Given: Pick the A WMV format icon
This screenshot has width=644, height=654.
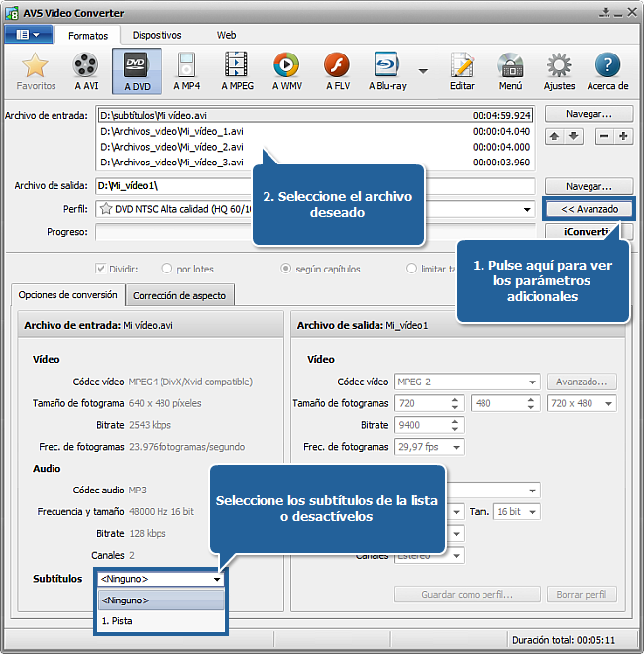Looking at the screenshot, I should pos(286,69).
